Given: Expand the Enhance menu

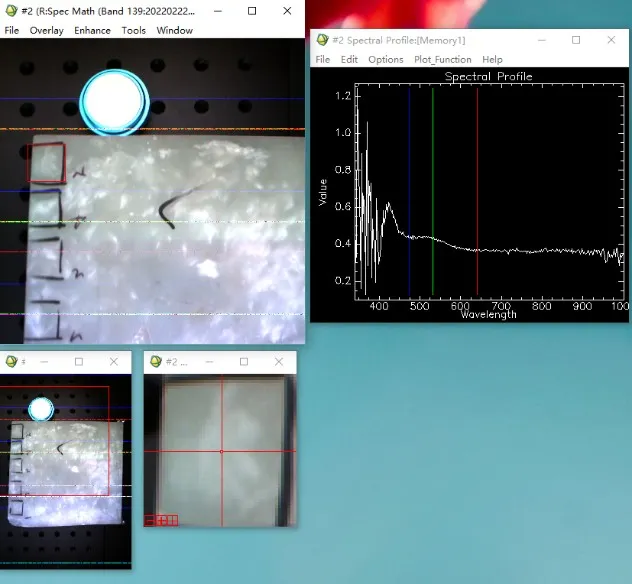Looking at the screenshot, I should click(x=92, y=30).
